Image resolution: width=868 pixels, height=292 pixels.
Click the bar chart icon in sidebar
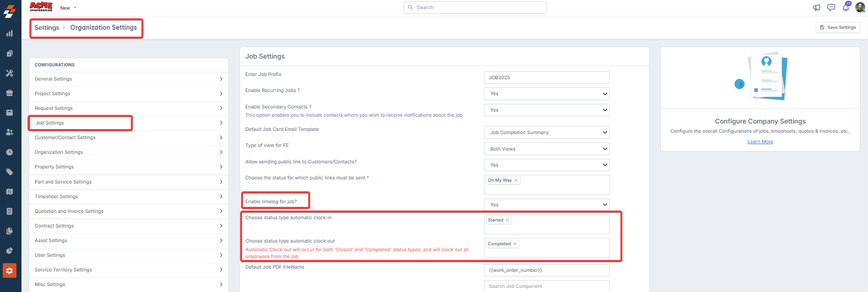coord(10,33)
